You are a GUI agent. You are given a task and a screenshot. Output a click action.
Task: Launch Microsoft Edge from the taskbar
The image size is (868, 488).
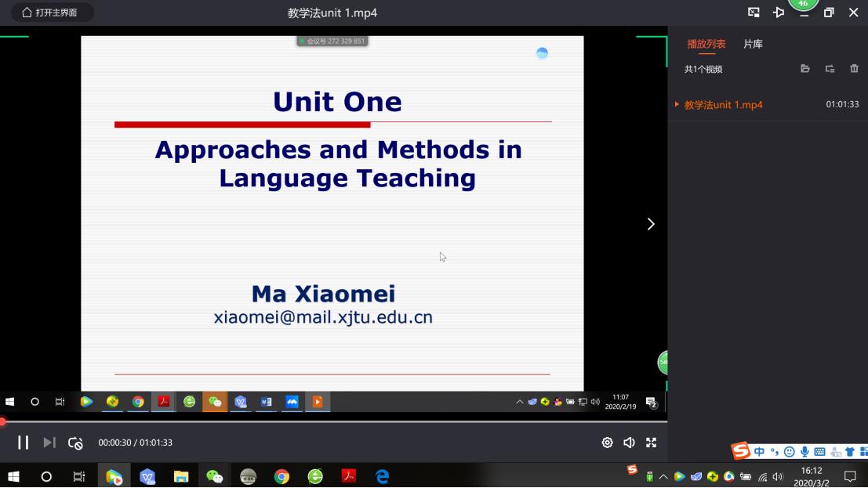[382, 476]
